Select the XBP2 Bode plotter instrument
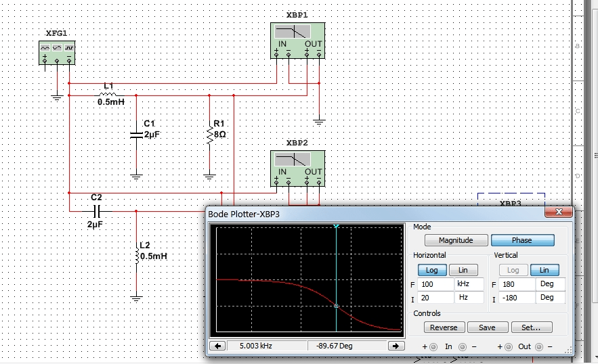Image resolution: width=598 pixels, height=364 pixels. point(297,168)
